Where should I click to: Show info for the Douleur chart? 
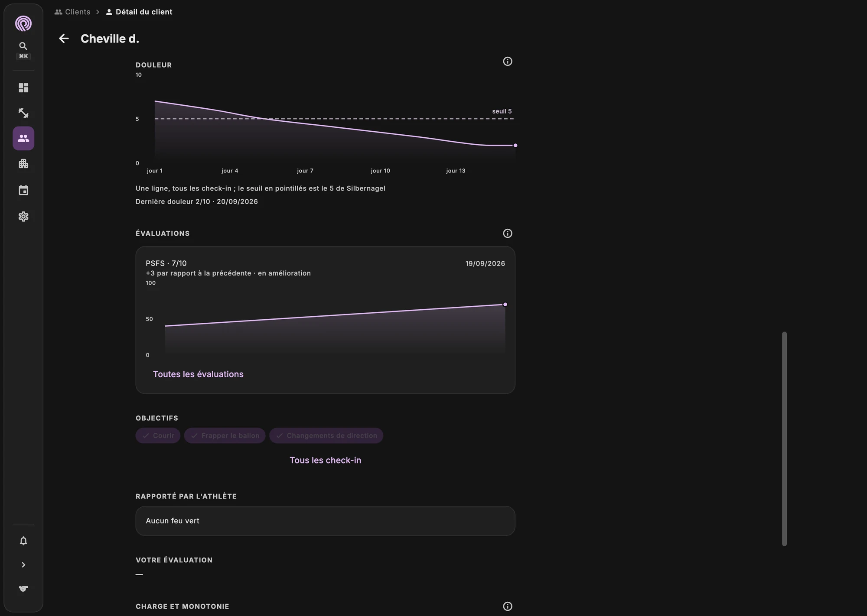[x=508, y=62]
